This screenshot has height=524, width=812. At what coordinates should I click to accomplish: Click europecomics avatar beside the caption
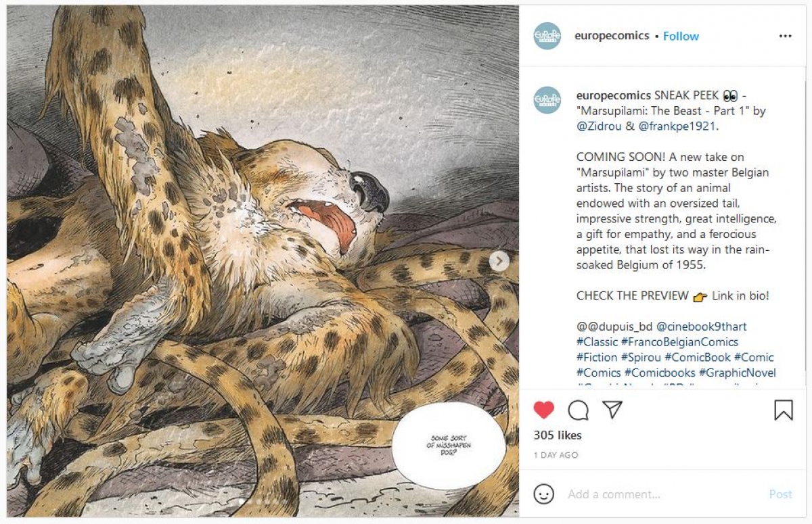(547, 100)
